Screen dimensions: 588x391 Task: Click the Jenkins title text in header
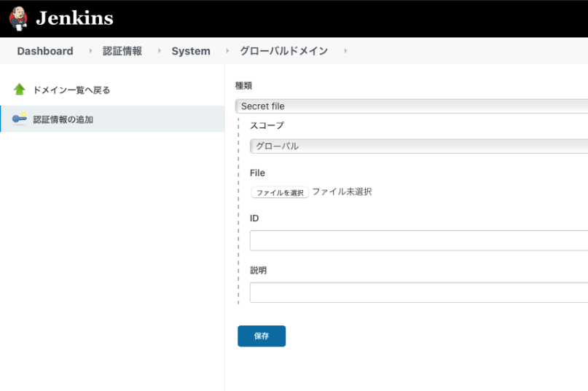[x=74, y=18]
